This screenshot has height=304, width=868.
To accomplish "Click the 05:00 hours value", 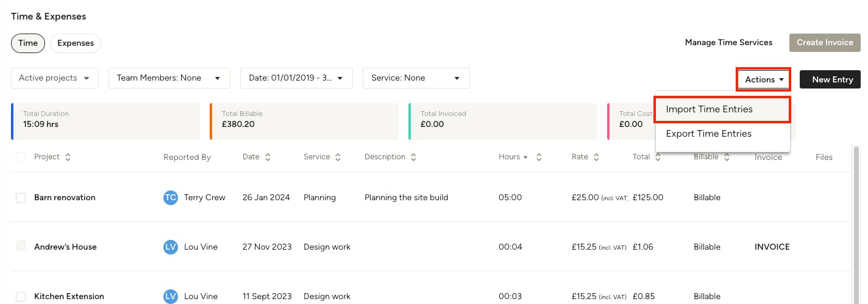I will click(510, 197).
